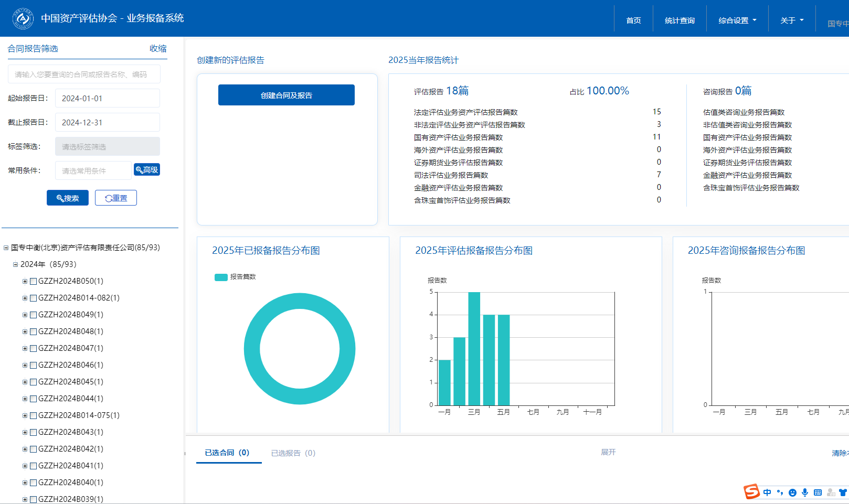Toggle the 报告篇数 legend color swatch
The image size is (849, 504).
(x=221, y=277)
